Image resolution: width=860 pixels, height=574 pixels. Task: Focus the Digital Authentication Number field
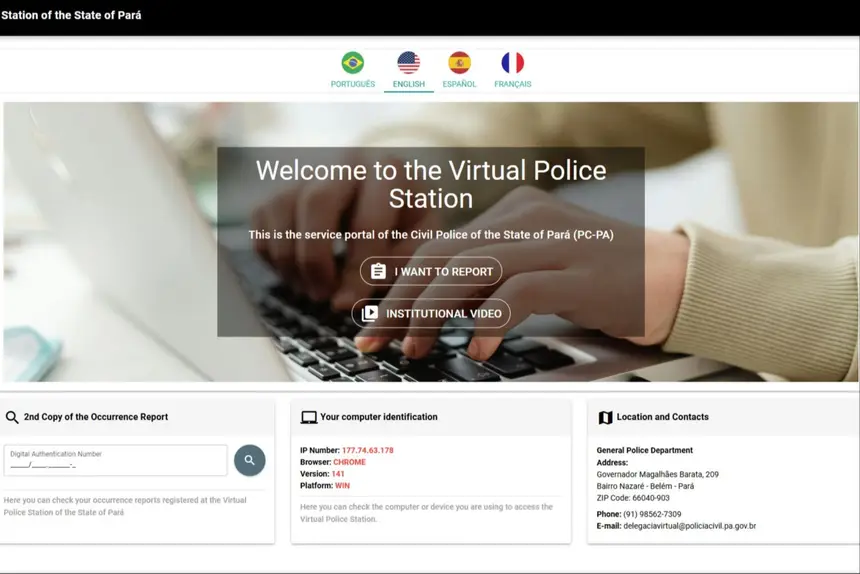(x=115, y=461)
